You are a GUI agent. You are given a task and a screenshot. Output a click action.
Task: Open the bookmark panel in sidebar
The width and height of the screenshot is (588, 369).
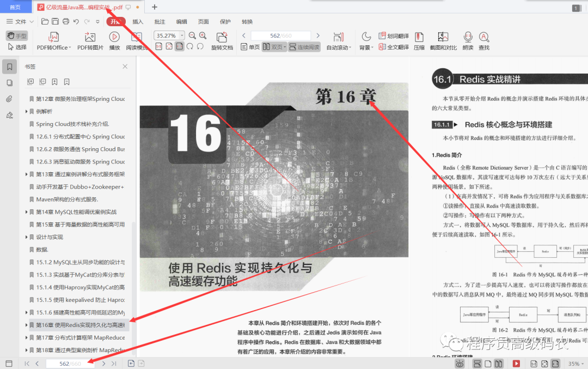tap(9, 67)
